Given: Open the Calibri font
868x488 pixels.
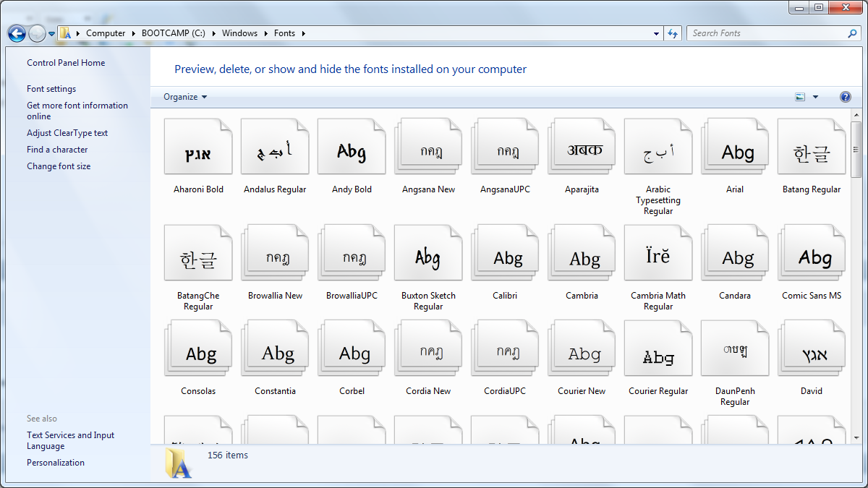Looking at the screenshot, I should coord(504,252).
